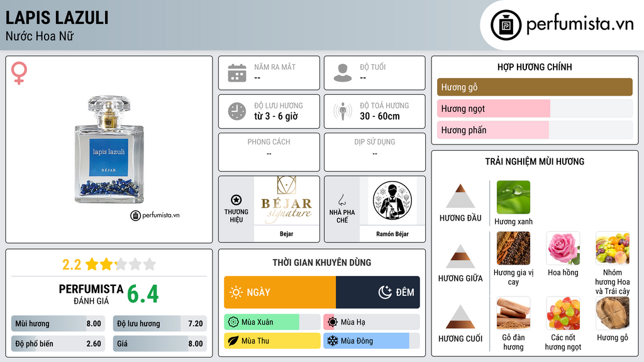This screenshot has width=644, height=362.
Task: Click the calendar icon for Năm ra mắt
Action: pyautogui.click(x=237, y=73)
